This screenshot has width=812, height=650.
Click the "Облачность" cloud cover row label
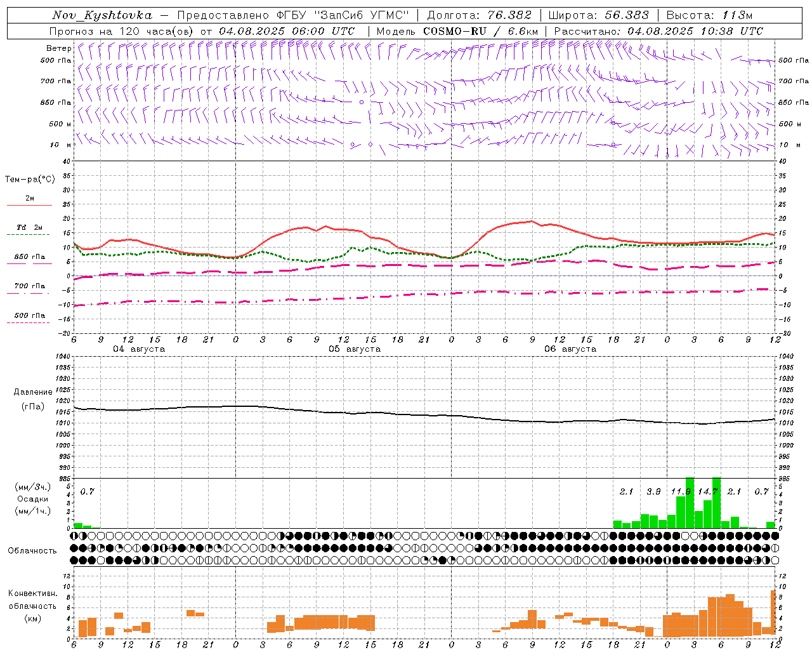32,550
